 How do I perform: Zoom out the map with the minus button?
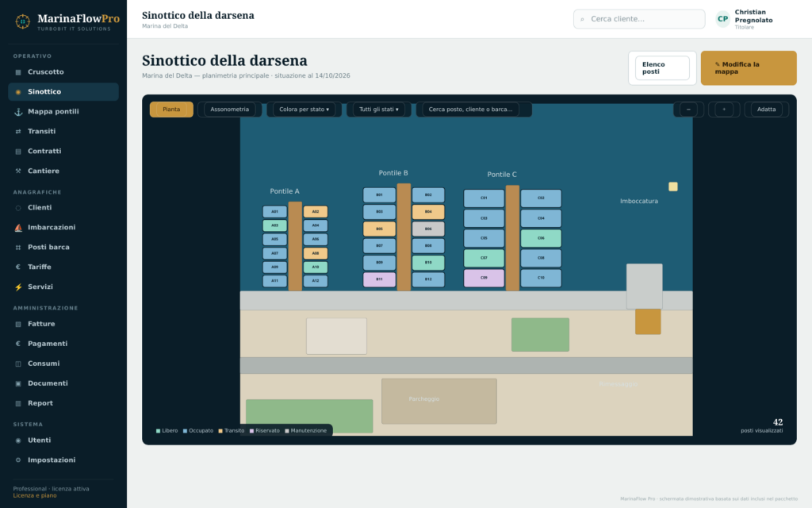pyautogui.click(x=688, y=110)
